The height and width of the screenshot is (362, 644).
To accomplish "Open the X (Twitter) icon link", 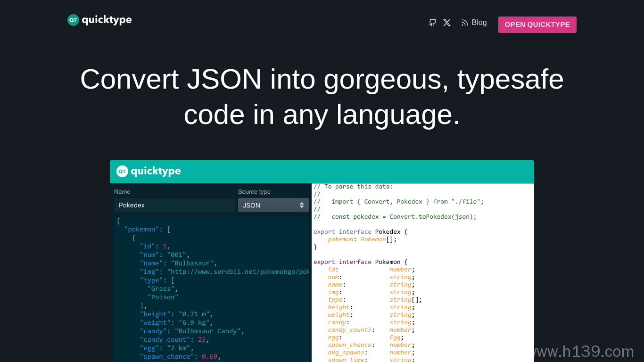I will click(x=447, y=23).
